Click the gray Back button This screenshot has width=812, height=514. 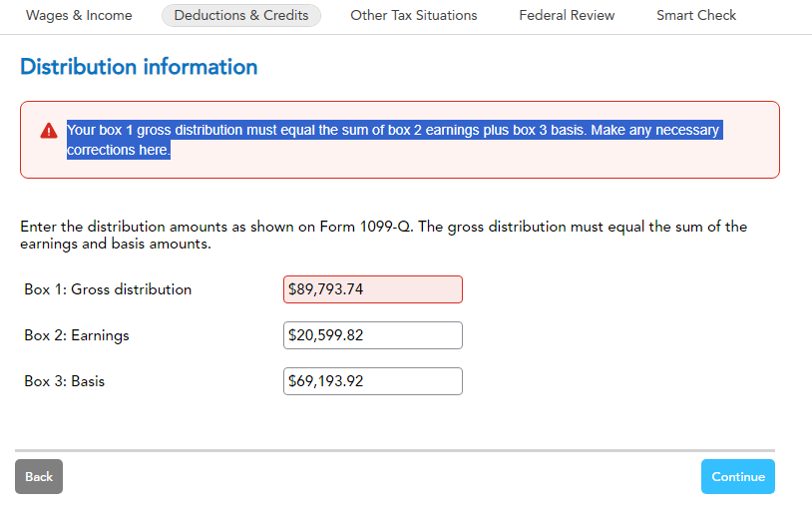(x=39, y=476)
